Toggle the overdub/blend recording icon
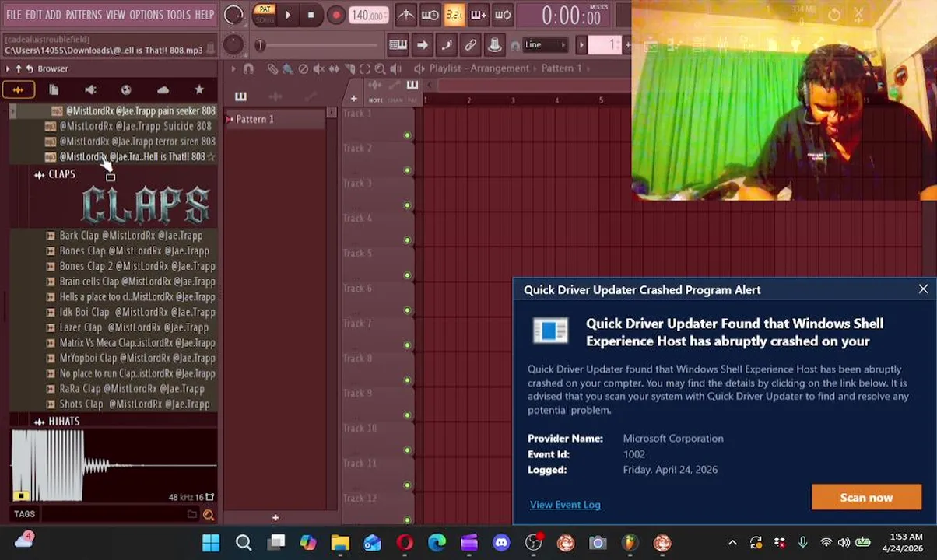 pos(479,15)
